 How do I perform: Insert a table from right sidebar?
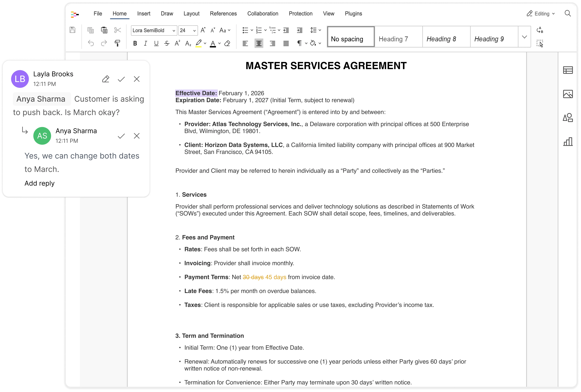click(x=568, y=70)
